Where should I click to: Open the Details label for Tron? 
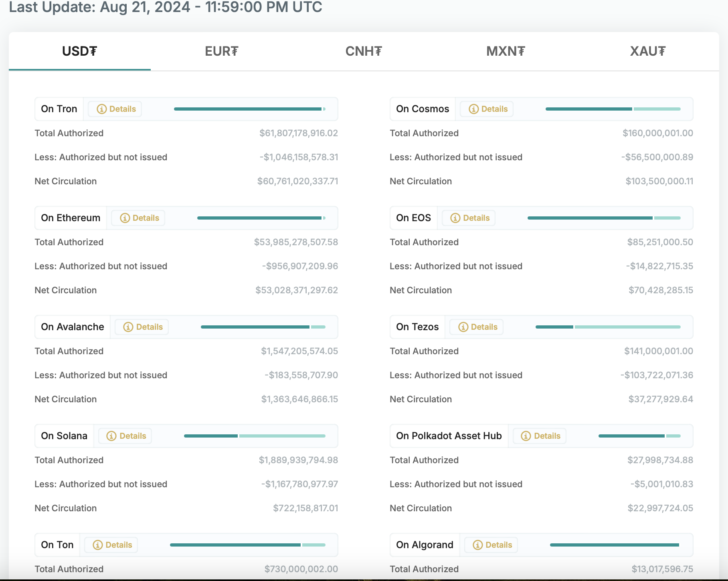(123, 109)
